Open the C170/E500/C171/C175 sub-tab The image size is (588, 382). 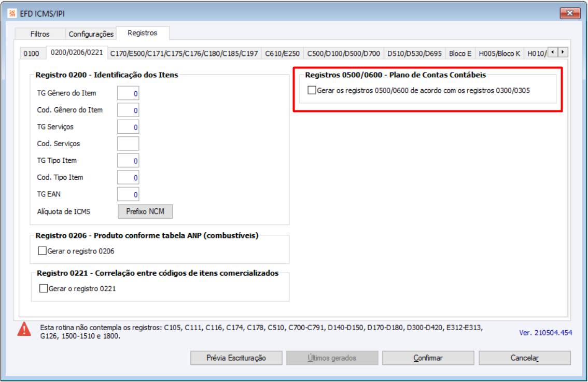point(184,53)
